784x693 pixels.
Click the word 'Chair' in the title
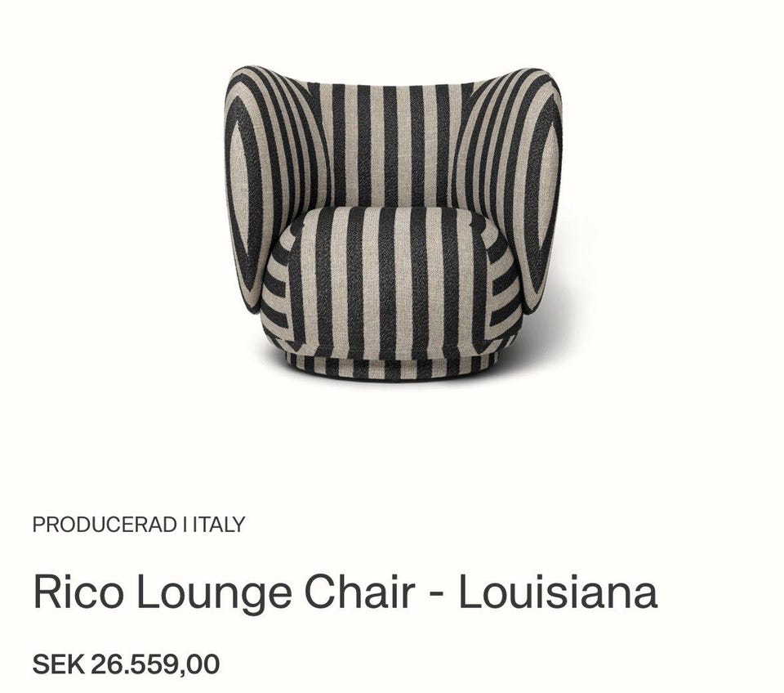click(x=360, y=592)
